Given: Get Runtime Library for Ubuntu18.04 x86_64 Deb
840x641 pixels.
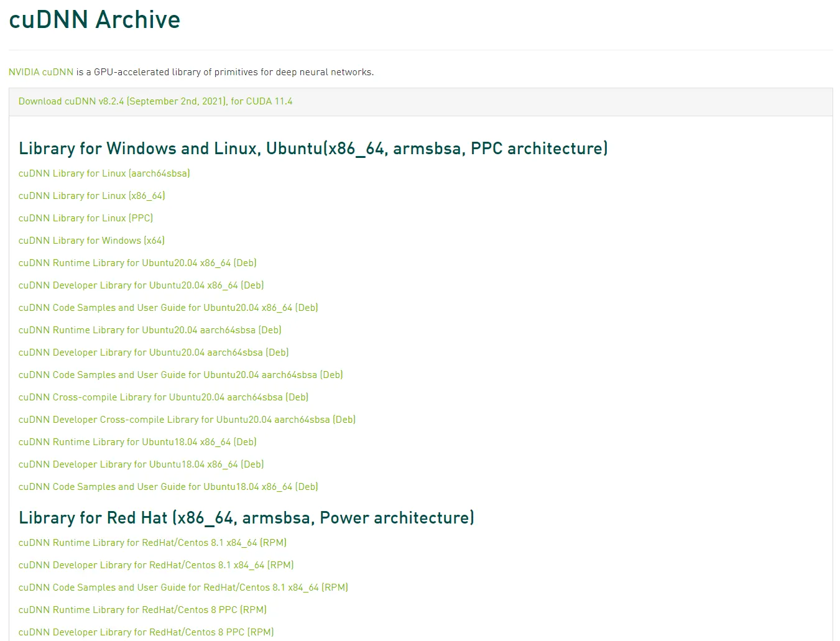Looking at the screenshot, I should pyautogui.click(x=137, y=442).
